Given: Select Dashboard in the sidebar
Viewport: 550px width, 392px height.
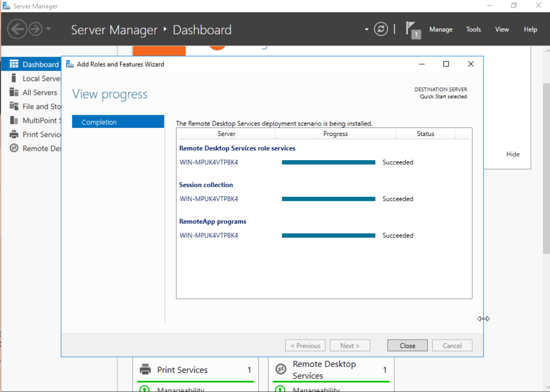Looking at the screenshot, I should (31, 64).
